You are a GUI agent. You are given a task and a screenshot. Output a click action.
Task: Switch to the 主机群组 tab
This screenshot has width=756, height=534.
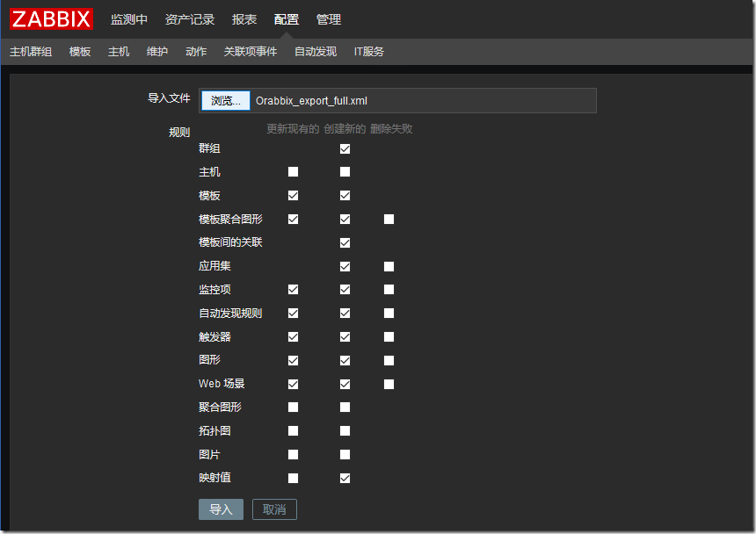click(x=33, y=51)
